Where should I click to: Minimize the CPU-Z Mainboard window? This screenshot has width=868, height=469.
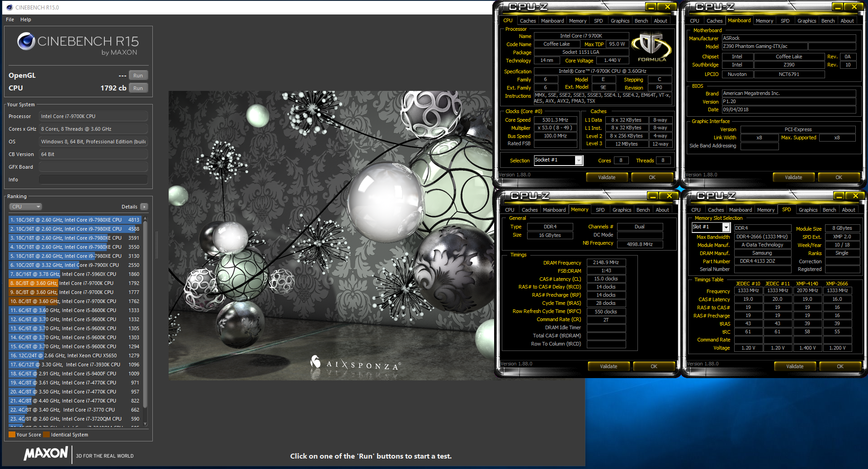point(838,7)
